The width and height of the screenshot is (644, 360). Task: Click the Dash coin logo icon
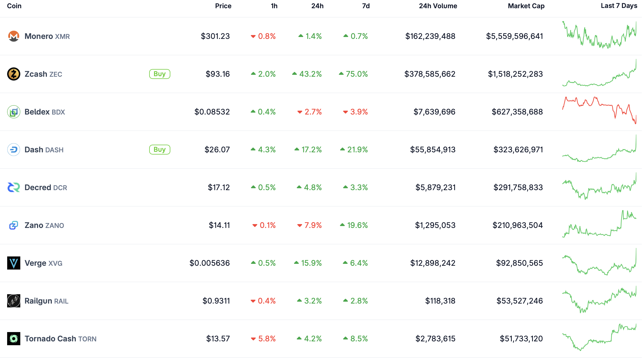(x=13, y=150)
